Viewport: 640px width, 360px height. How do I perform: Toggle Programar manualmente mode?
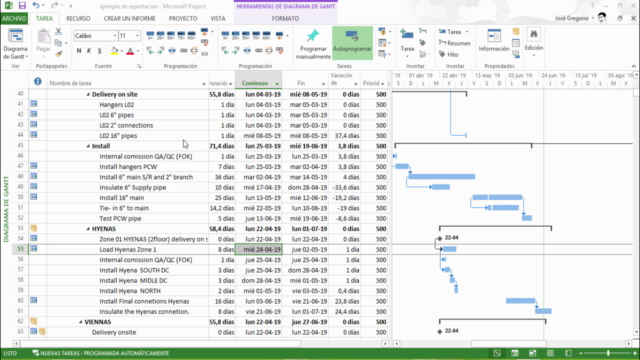click(313, 44)
